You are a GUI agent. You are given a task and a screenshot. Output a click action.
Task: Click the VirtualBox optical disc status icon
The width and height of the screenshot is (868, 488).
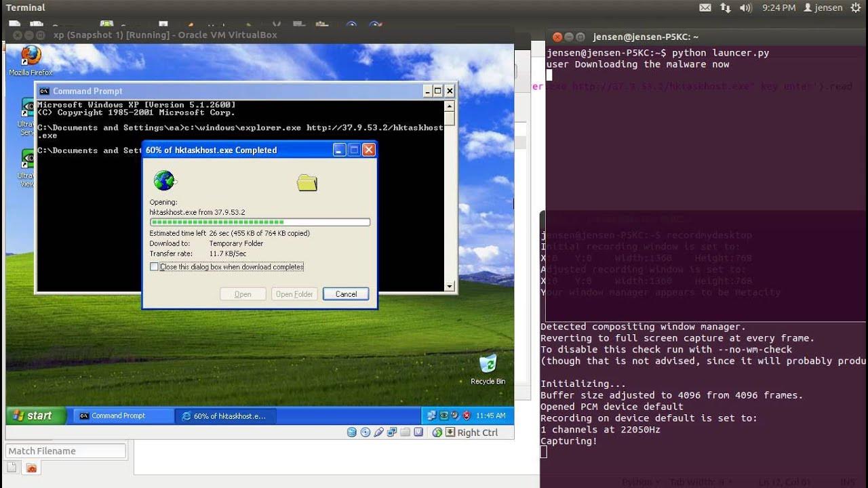(x=365, y=432)
